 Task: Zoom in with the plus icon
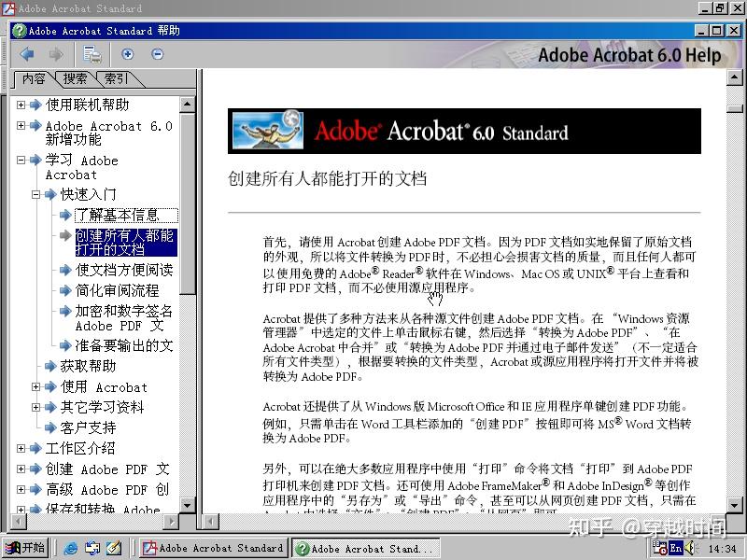(127, 54)
